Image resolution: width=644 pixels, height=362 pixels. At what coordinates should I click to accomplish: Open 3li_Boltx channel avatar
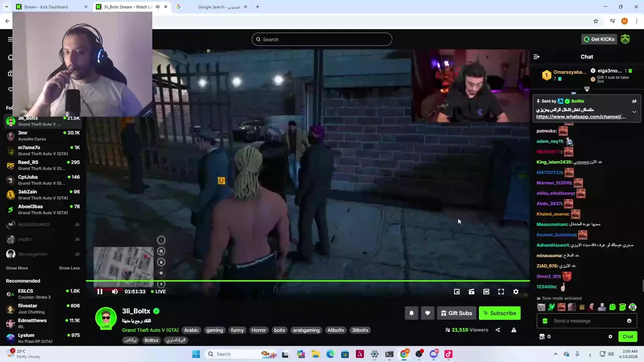pos(106,318)
